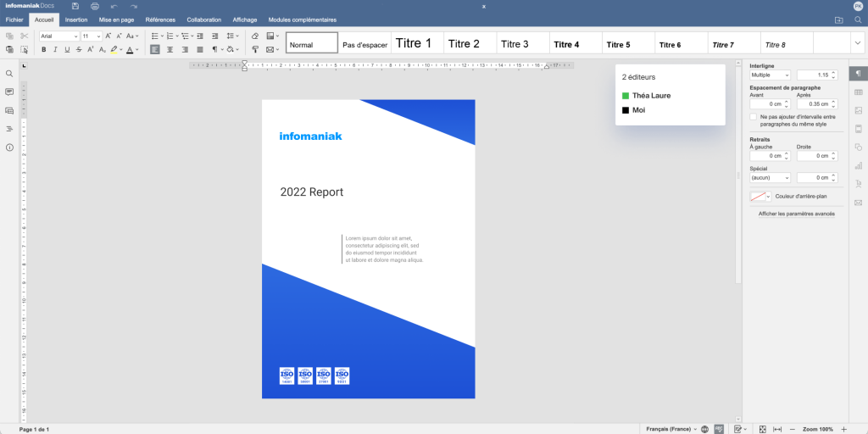Apply the Titre 1 style
The image size is (868, 434).
(x=414, y=43)
